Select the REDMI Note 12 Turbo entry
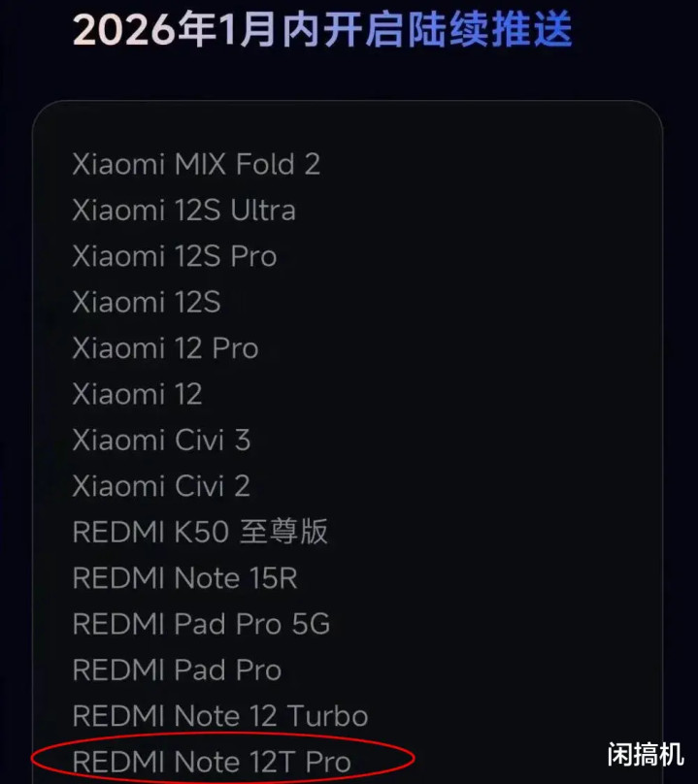This screenshot has height=784, width=698. coord(220,716)
